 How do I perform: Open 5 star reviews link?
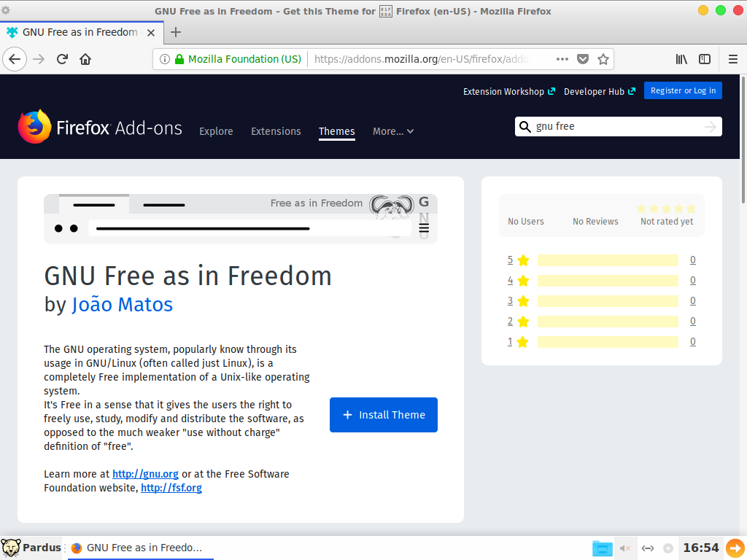(510, 260)
